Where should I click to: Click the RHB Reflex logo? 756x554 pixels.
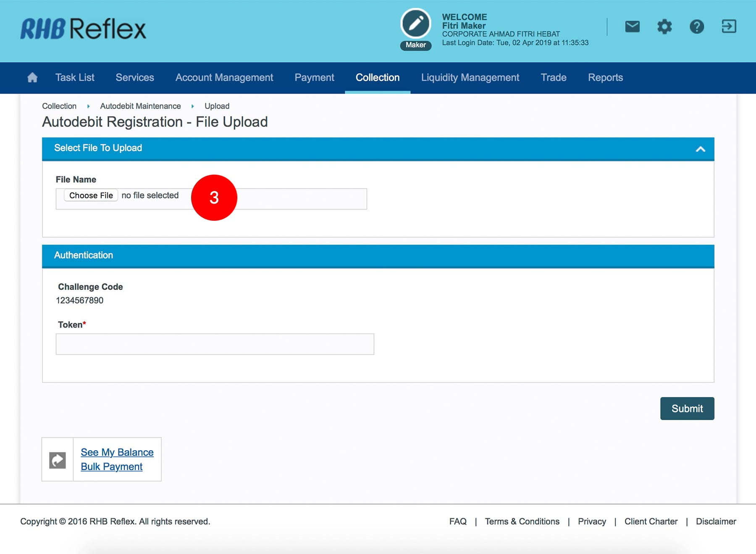[83, 29]
